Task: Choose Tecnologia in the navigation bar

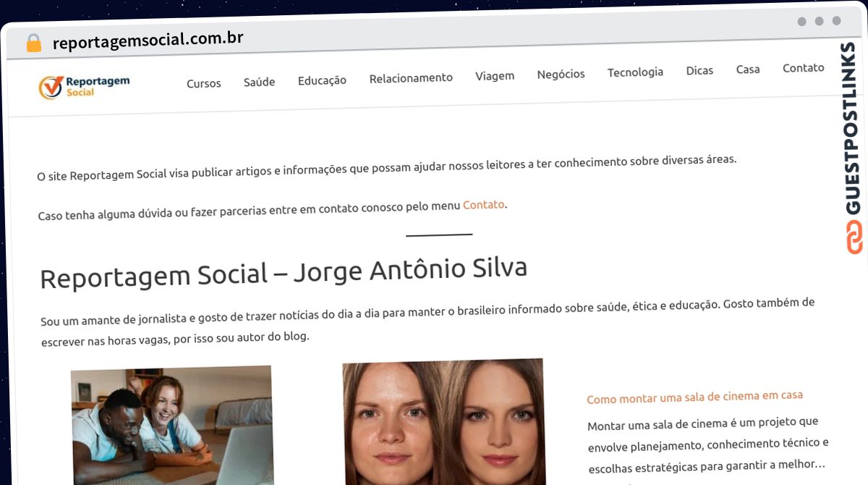Action: pos(635,72)
